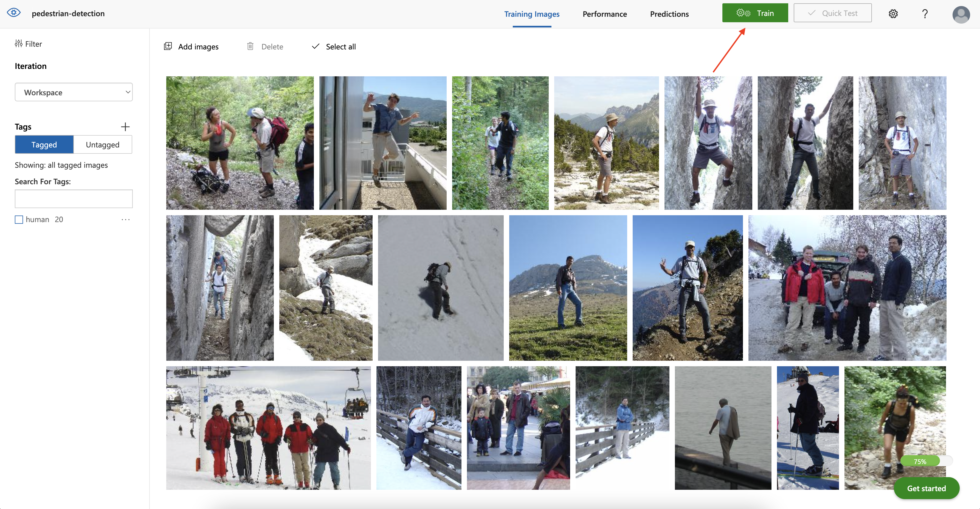Click the human tag label

[x=37, y=220]
